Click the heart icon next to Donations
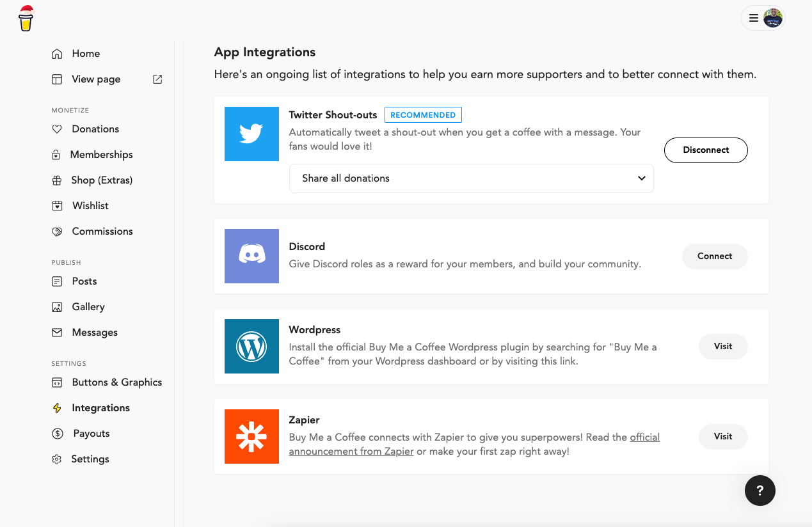The image size is (812, 527). pos(57,129)
